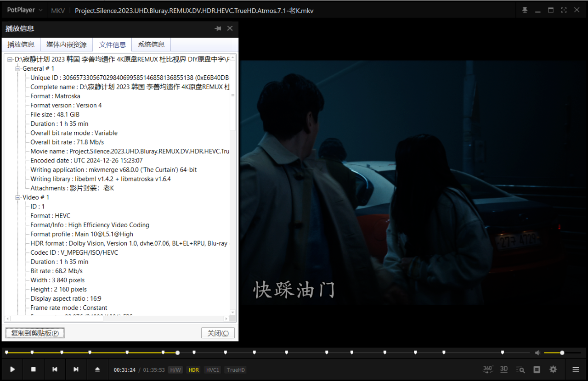Toggle fullscreen mode in title bar

pyautogui.click(x=564, y=10)
